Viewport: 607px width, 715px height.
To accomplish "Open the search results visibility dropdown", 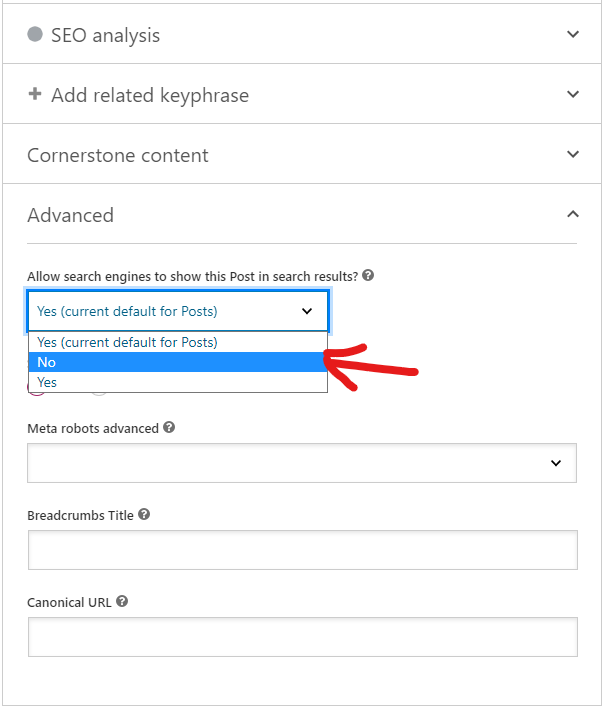I will coord(178,311).
